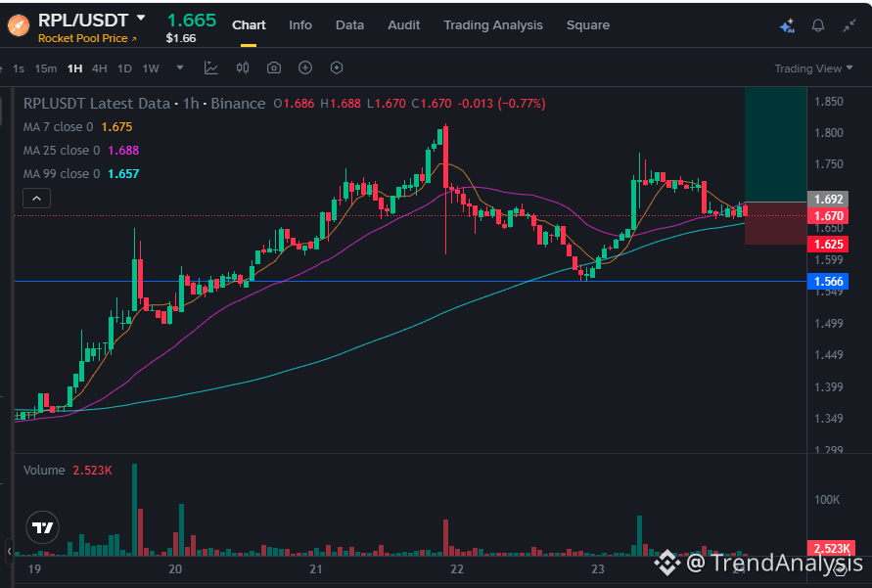872x588 pixels.
Task: Switch to the 4H timeframe
Action: tap(100, 68)
